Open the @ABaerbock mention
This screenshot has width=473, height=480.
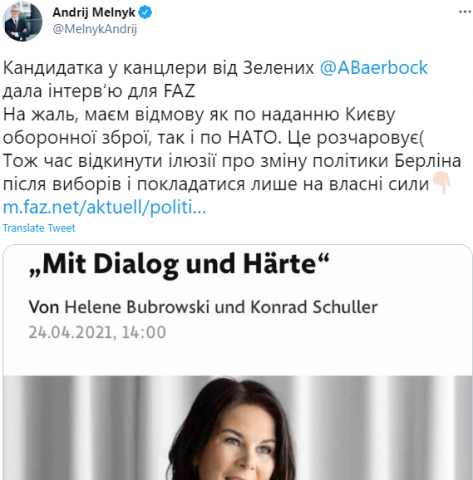373,68
